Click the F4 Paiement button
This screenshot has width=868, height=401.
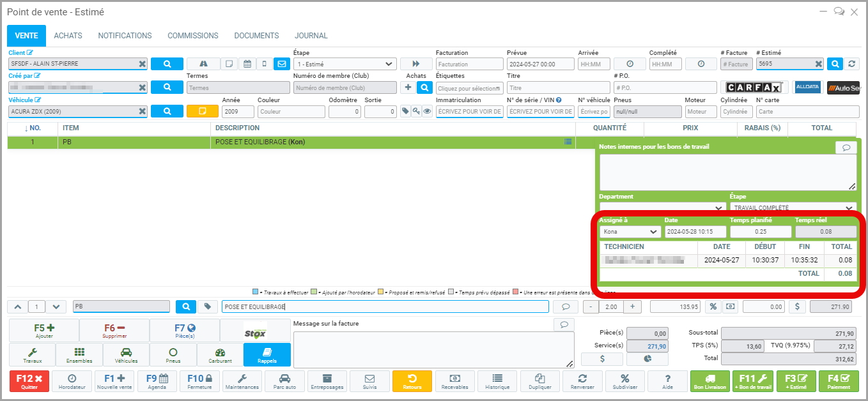pos(839,381)
